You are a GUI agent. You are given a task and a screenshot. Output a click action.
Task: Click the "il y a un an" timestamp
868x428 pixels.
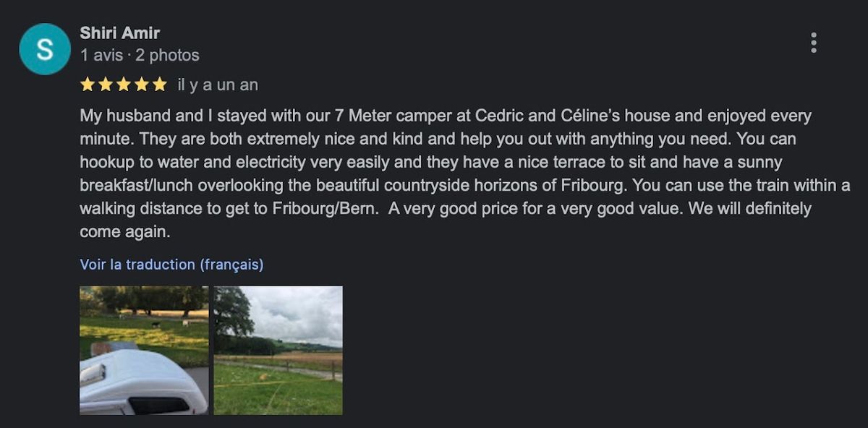pos(218,85)
